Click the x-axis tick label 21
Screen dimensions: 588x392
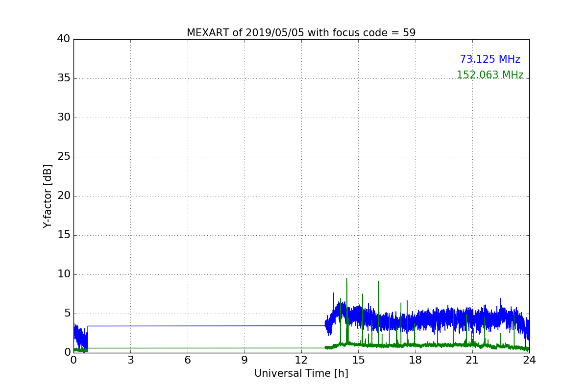[472, 360]
